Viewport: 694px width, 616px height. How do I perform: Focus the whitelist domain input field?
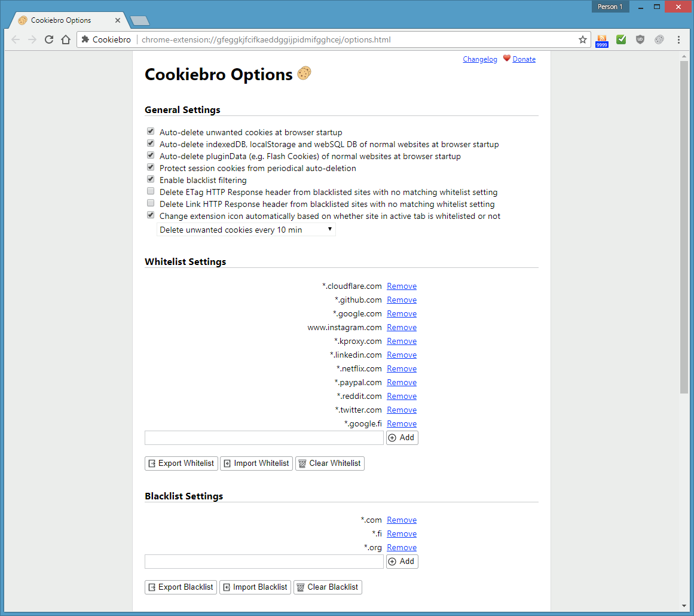264,438
